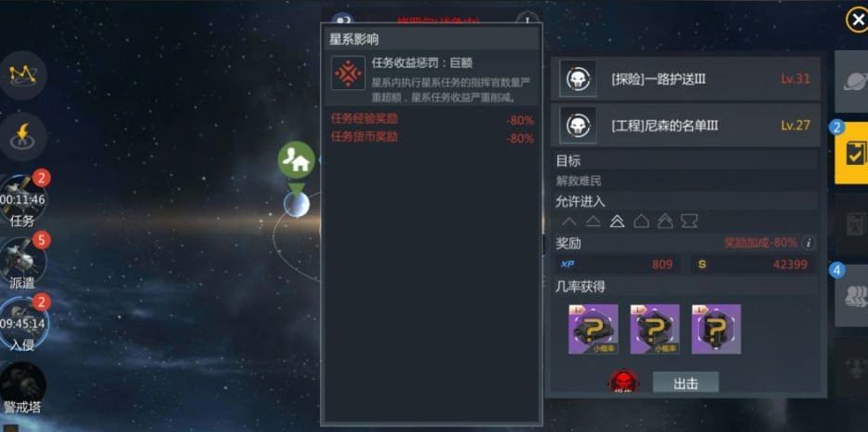This screenshot has height=432, width=868.
Task: Select mission [工程]尼森的名单III
Action: click(x=686, y=126)
